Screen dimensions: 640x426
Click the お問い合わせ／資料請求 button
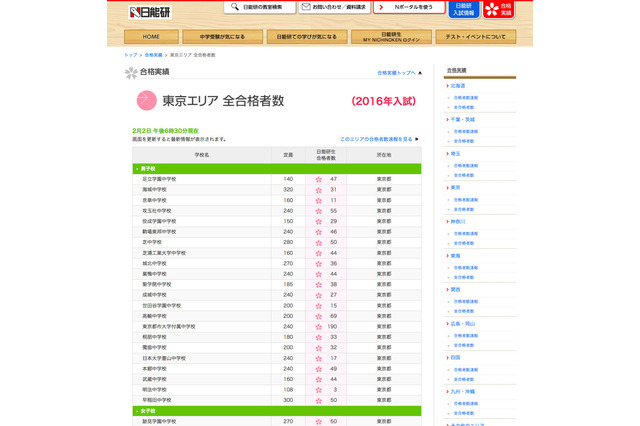(x=335, y=7)
